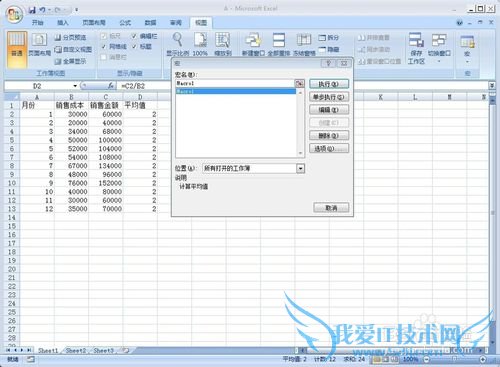Screen dimensions: 500x367
Task: Toggle the Formula Bar (编辑栏) checkbox
Action: point(134,36)
